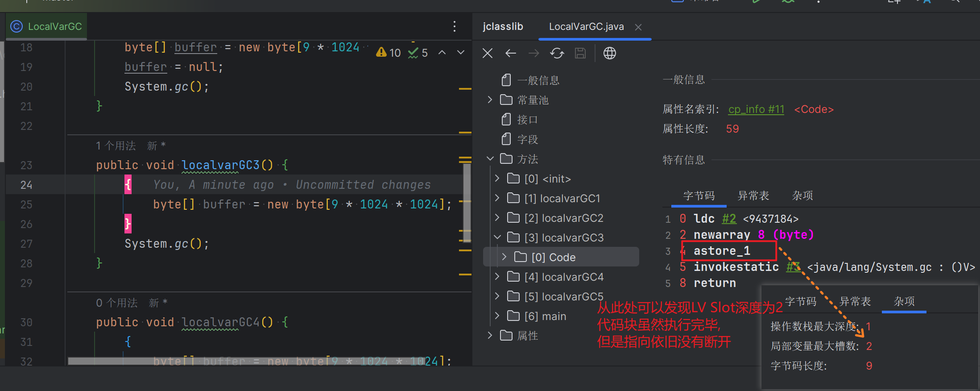Expand the [4] localvarGC4 method node

point(497,276)
